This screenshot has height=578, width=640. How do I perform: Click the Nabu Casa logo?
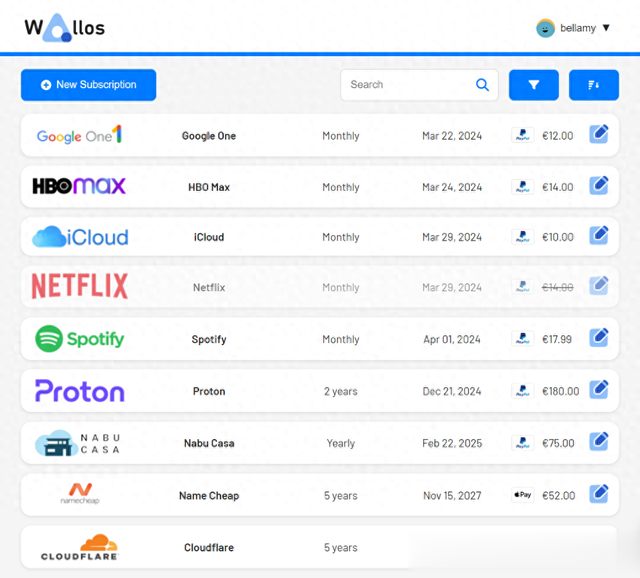tap(78, 443)
